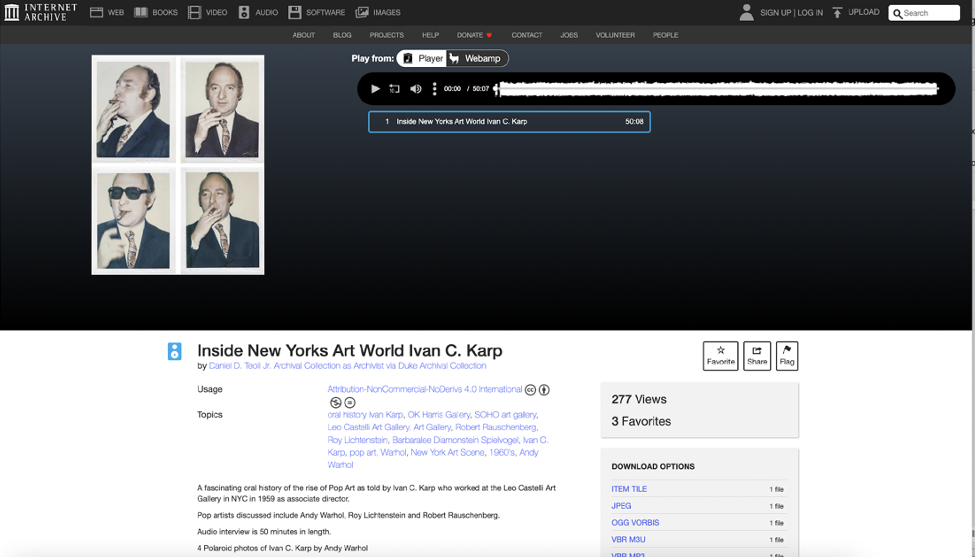Switch playback to Webamp
The height and width of the screenshot is (558, 977).
click(477, 59)
